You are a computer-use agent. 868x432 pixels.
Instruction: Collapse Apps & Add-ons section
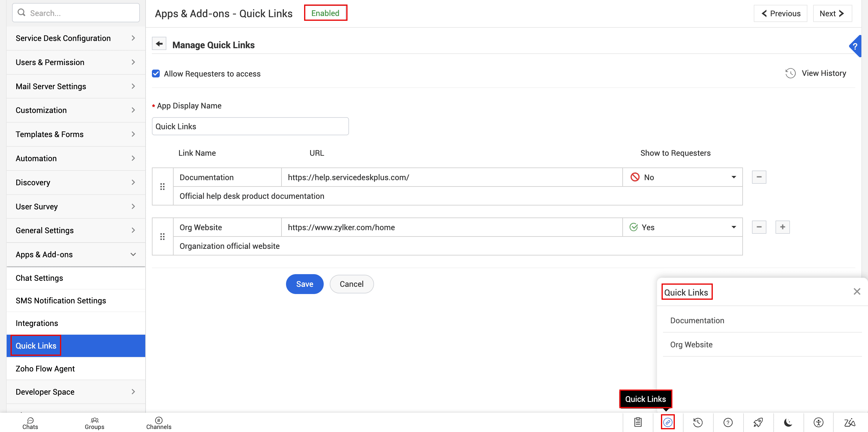click(x=76, y=254)
